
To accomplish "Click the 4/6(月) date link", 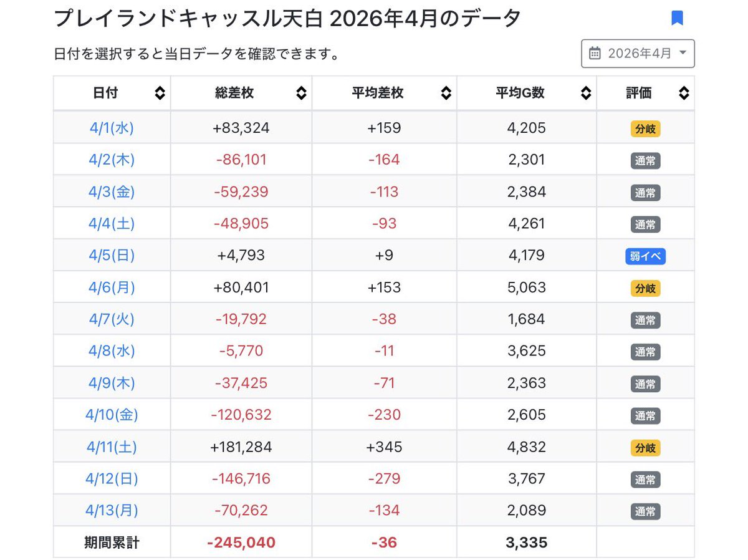I will coord(111,287).
